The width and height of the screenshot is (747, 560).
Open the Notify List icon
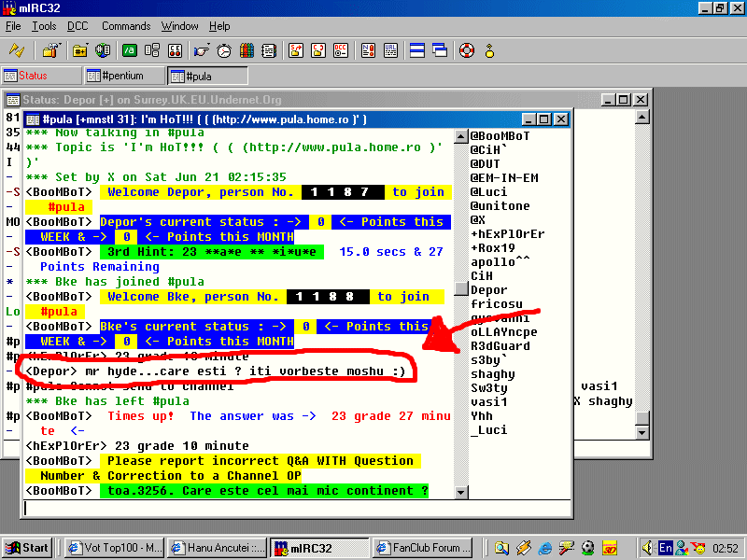coord(368,50)
